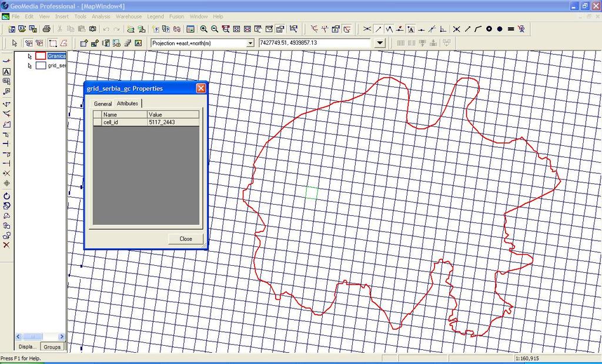Viewport: 602px width, 364px height.
Task: Click the '5117_2443' value cell
Action: click(173, 122)
